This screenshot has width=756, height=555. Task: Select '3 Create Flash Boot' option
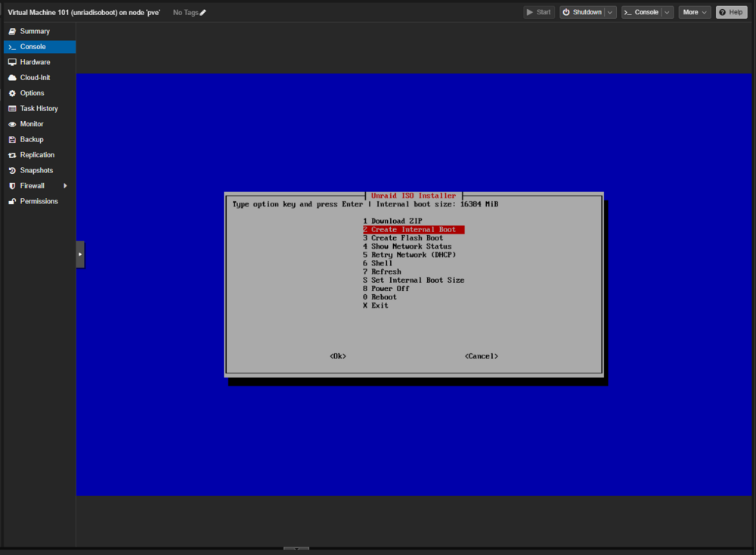[x=403, y=237]
